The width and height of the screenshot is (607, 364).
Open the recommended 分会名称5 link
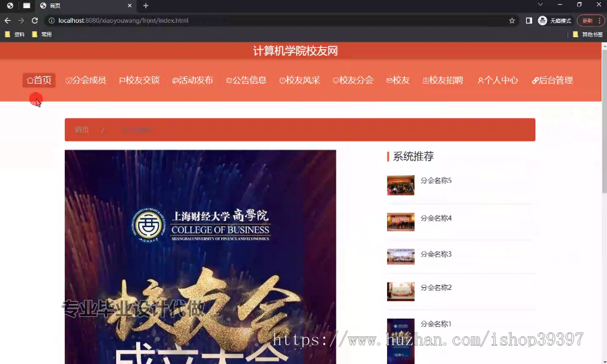click(x=436, y=180)
